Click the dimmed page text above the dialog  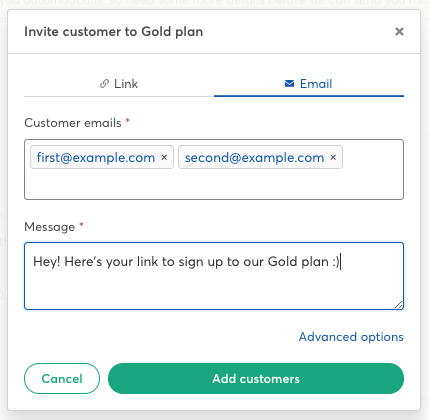[x=214, y=3]
